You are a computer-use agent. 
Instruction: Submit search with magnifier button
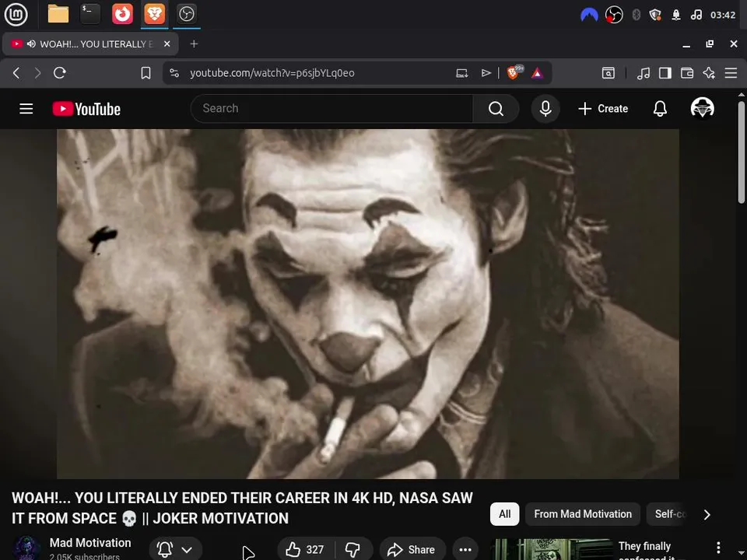(496, 109)
